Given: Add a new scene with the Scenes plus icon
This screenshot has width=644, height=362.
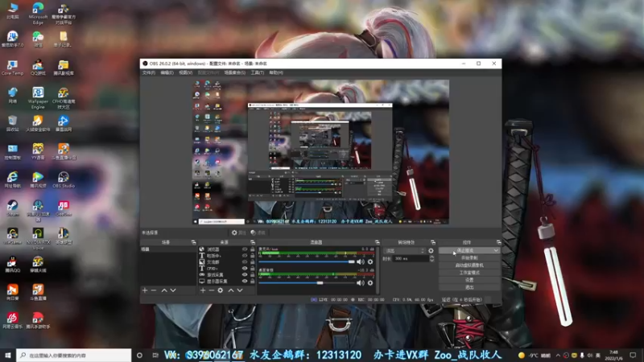Looking at the screenshot, I should (145, 290).
